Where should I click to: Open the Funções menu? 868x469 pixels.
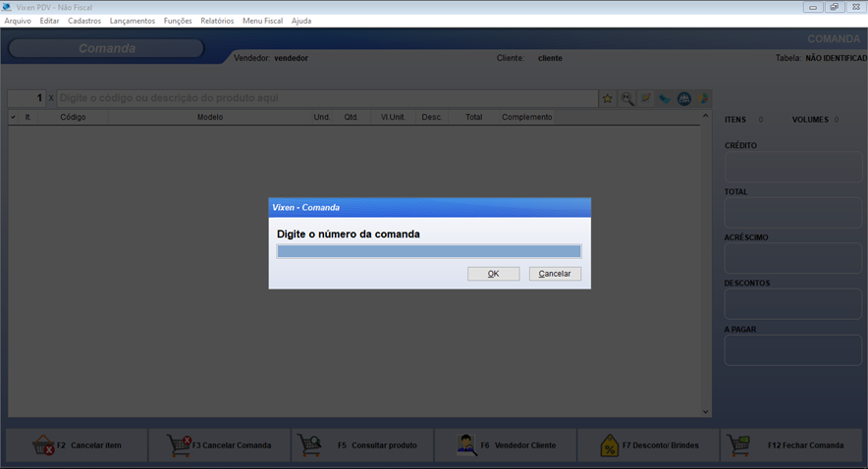tap(178, 21)
